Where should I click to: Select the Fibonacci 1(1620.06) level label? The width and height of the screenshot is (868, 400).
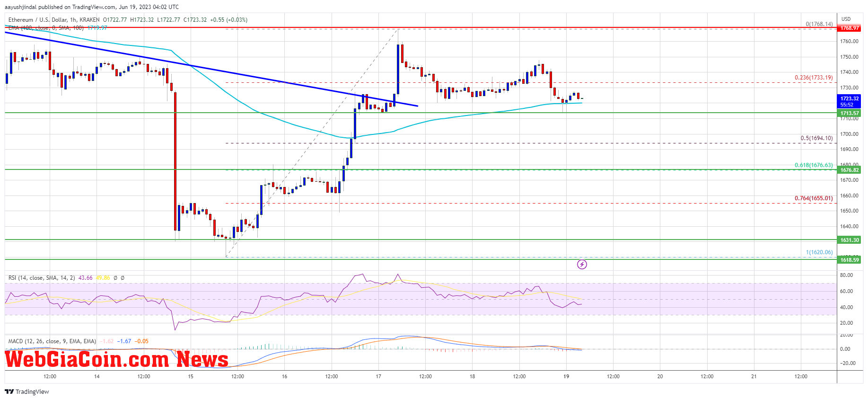tap(819, 252)
